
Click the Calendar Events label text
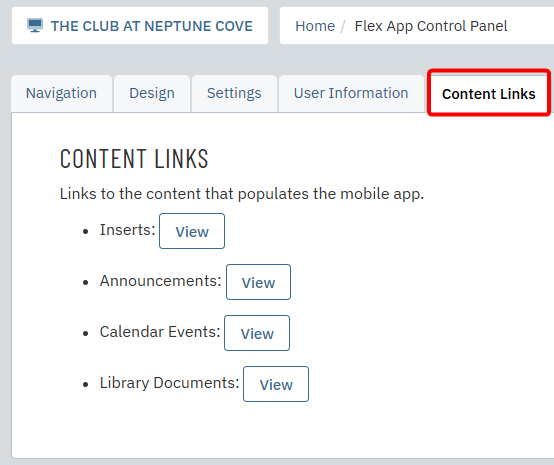click(x=160, y=332)
